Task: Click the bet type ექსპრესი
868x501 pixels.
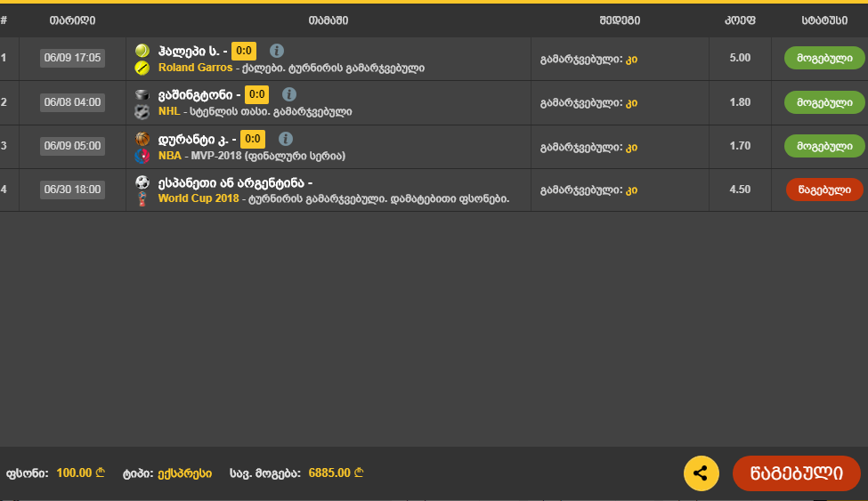Action: click(185, 473)
